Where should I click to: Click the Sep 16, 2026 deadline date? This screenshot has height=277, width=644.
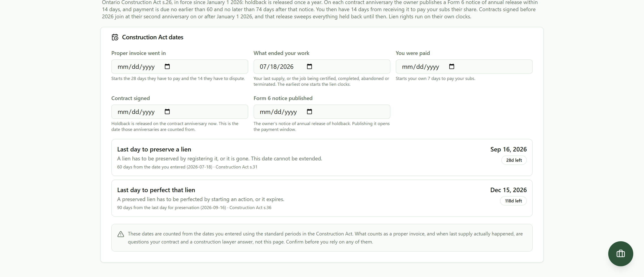coord(508,149)
